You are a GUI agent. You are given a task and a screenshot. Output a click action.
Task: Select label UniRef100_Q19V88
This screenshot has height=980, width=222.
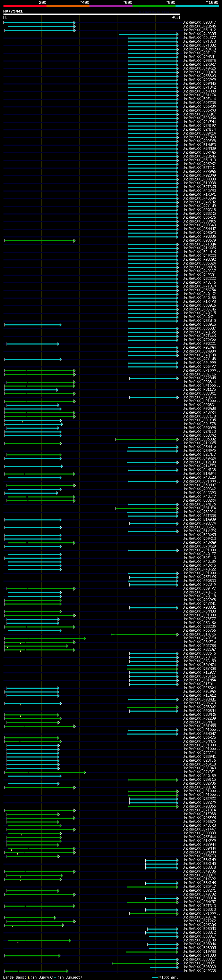click(x=199, y=952)
